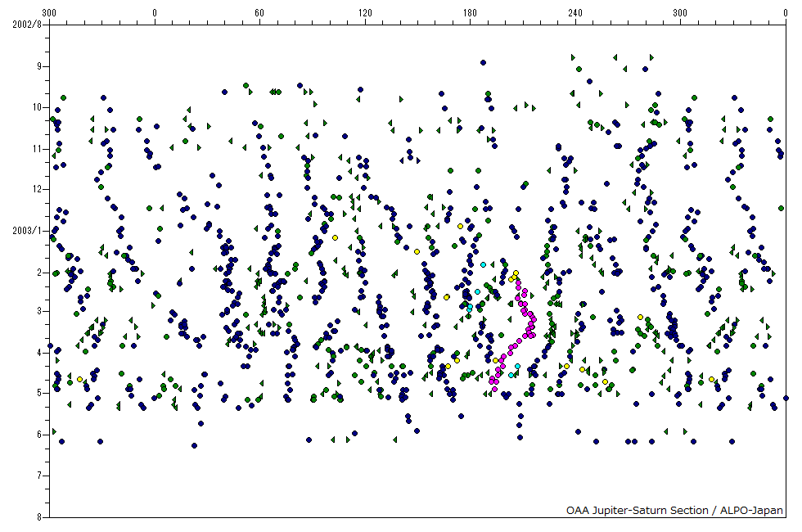Click the month 6 label on the left axis

(x=39, y=435)
